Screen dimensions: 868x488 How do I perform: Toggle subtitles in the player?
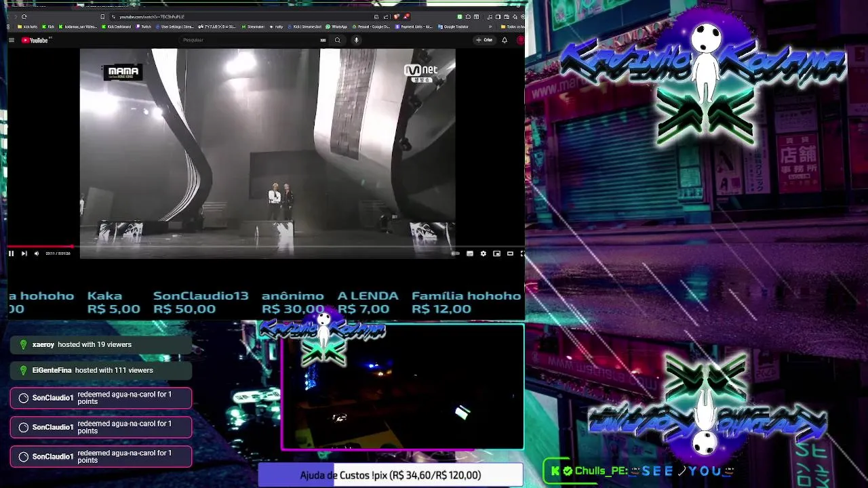pos(470,253)
